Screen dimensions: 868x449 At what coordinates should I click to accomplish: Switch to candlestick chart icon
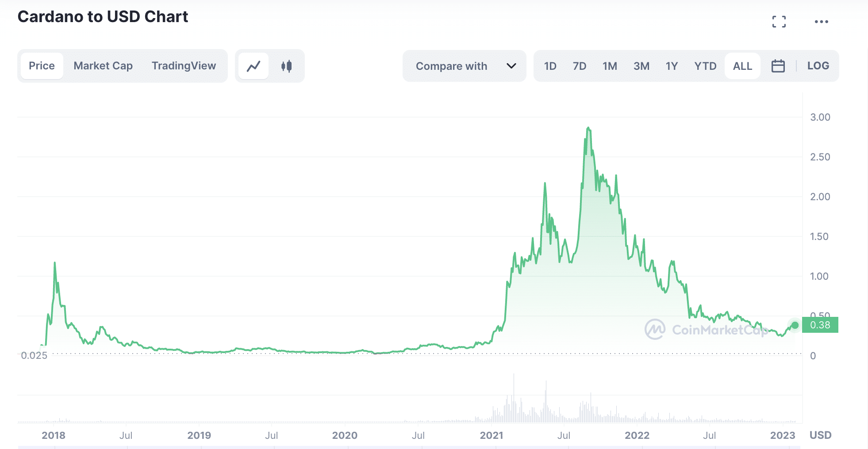pyautogui.click(x=286, y=66)
